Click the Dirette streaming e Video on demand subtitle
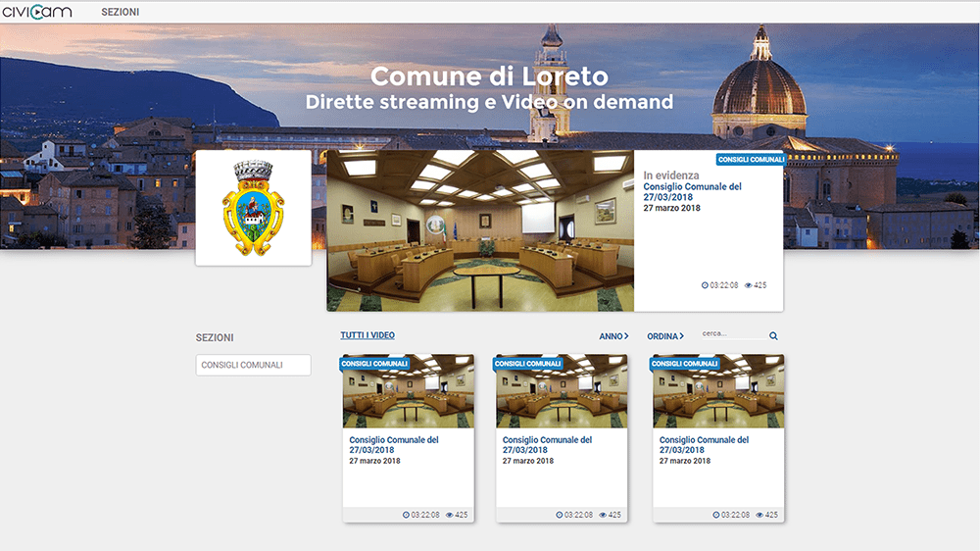980x551 pixels. pyautogui.click(x=489, y=102)
